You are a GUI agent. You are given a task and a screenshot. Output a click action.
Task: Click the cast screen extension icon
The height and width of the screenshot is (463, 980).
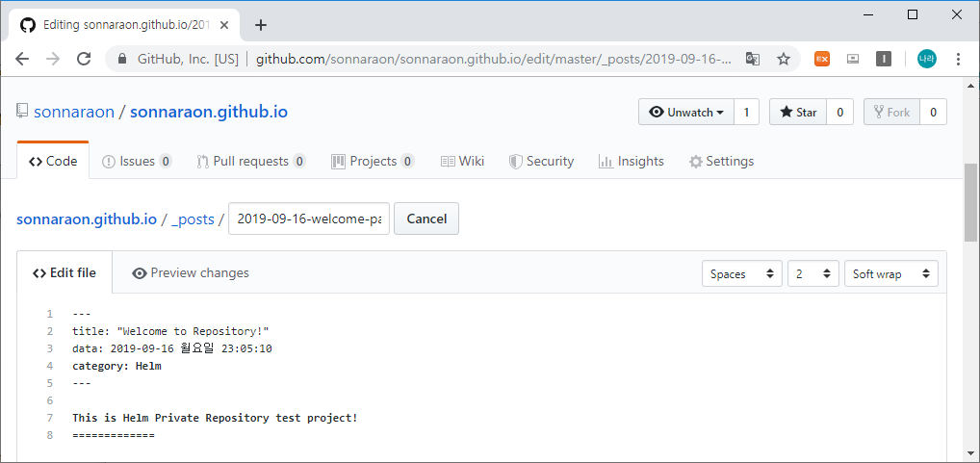(x=853, y=60)
